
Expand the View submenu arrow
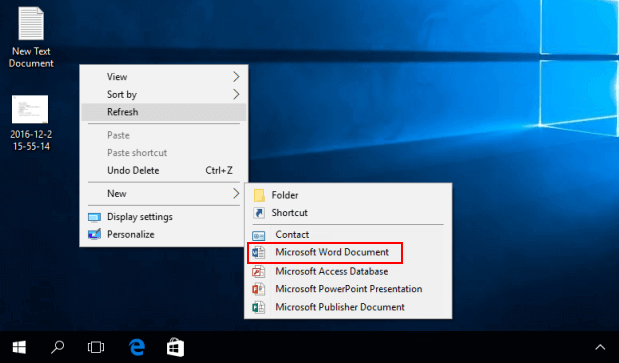pyautogui.click(x=236, y=77)
